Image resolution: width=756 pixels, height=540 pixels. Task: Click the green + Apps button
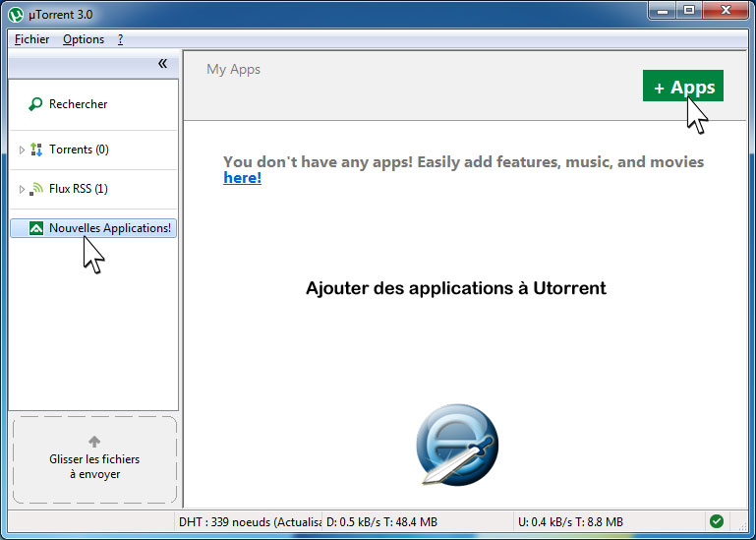click(x=682, y=86)
